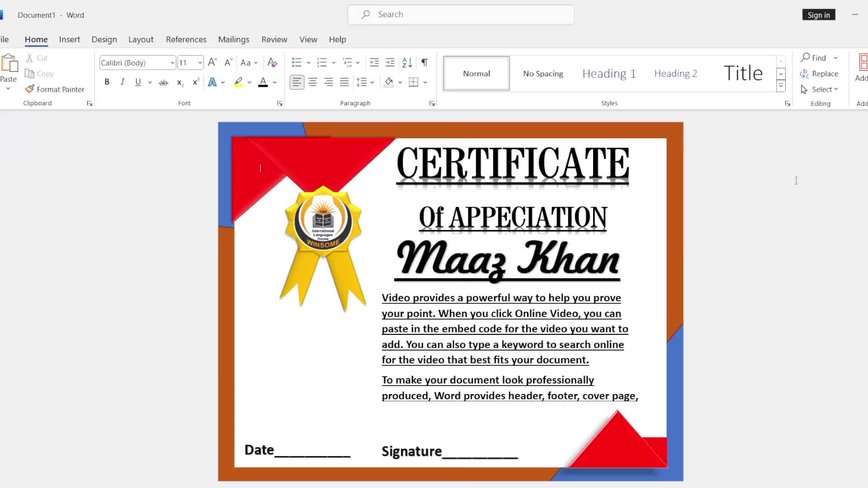Open the Calibri (Body) font name dropdown
Image resolution: width=868 pixels, height=488 pixels.
(x=172, y=63)
